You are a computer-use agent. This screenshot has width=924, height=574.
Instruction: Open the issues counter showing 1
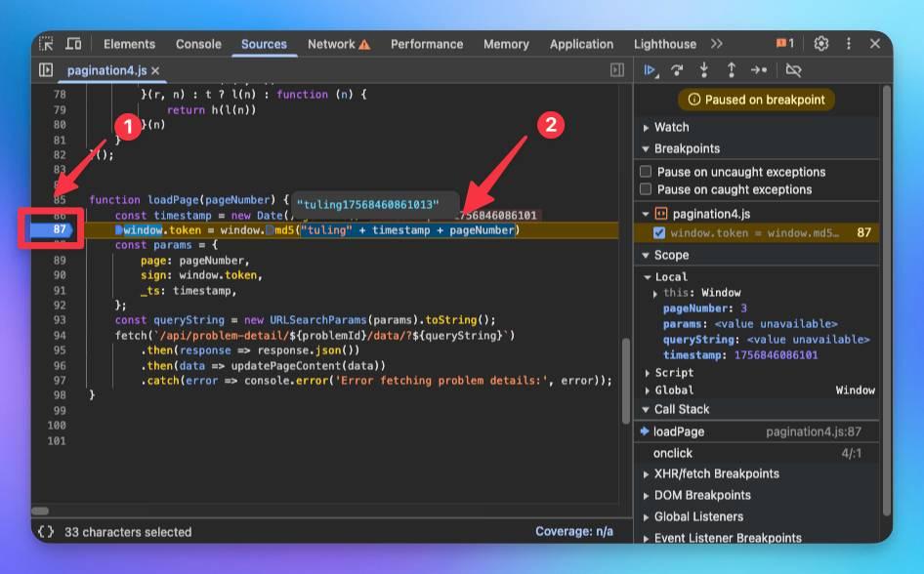tap(785, 44)
